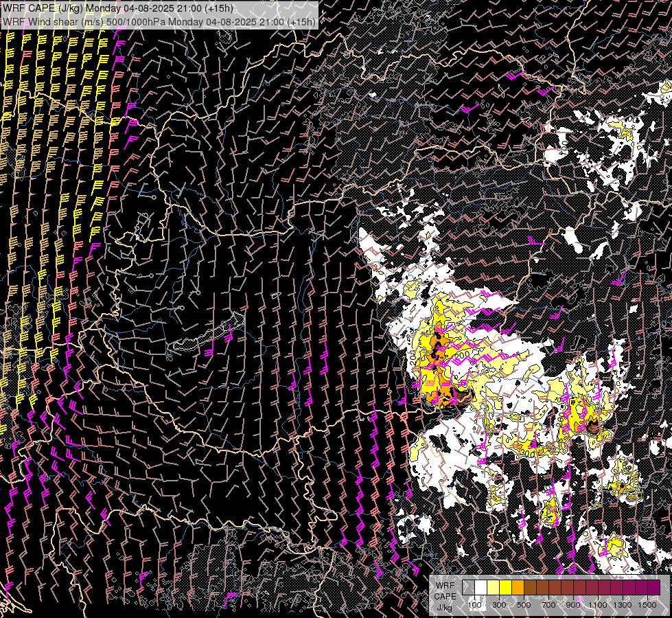672x618 pixels.
Task: Select the orange legend swatch
Action: pos(518,588)
